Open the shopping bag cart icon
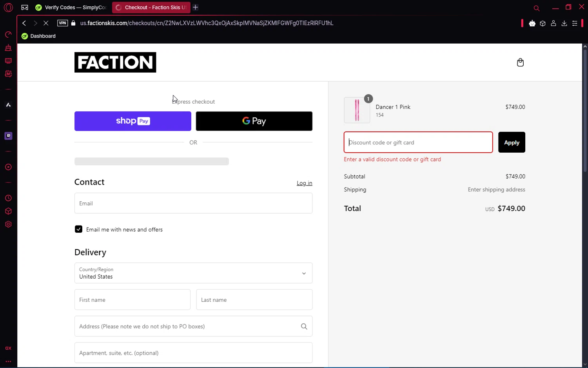588x368 pixels. pos(520,62)
